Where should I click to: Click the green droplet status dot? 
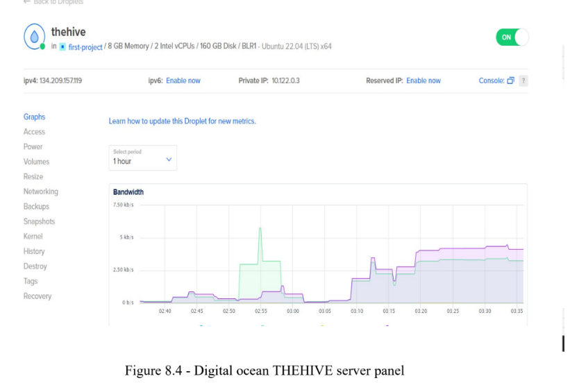[x=42, y=46]
